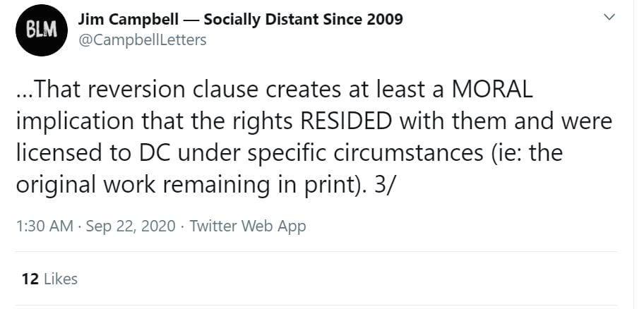Open the Twitter Web App source link

click(x=248, y=226)
